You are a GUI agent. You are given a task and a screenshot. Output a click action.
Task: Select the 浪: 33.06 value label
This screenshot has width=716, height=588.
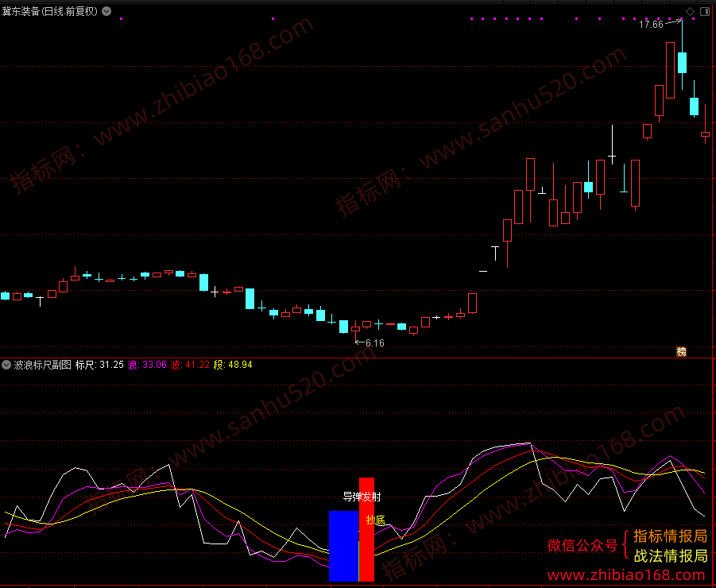pos(147,365)
